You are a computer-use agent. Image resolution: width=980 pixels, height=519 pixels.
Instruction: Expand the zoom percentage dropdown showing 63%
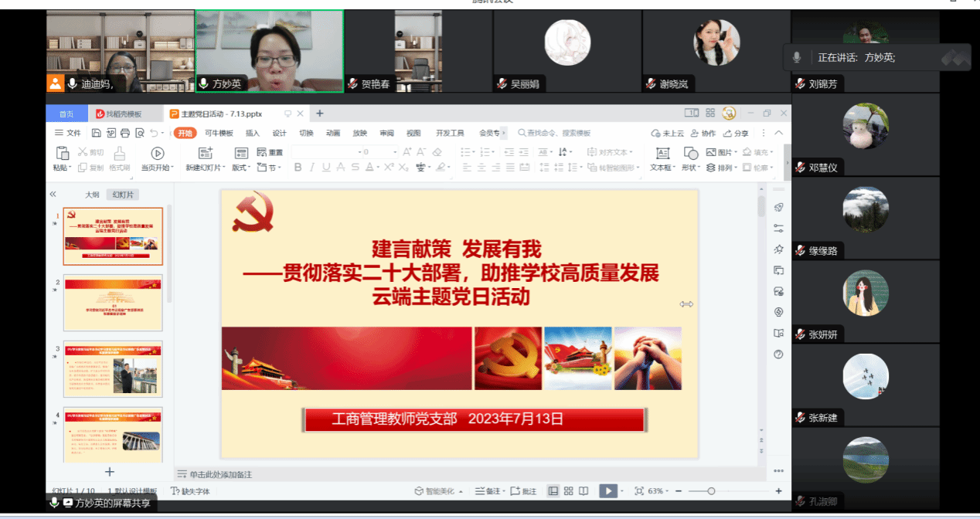click(658, 491)
